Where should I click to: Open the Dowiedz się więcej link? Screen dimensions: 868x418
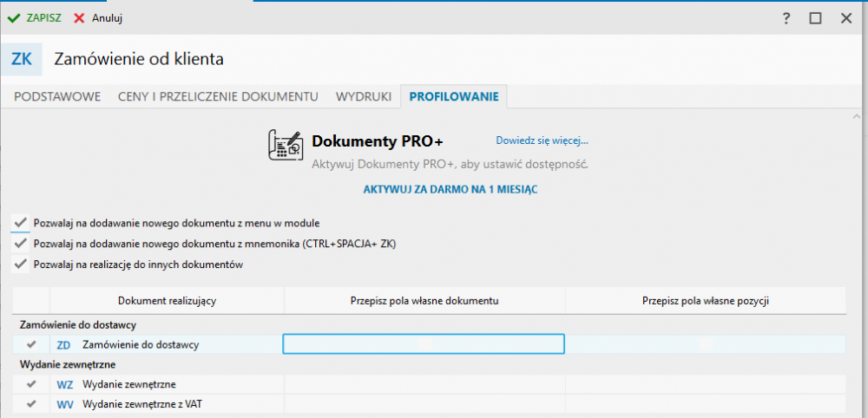pos(542,140)
